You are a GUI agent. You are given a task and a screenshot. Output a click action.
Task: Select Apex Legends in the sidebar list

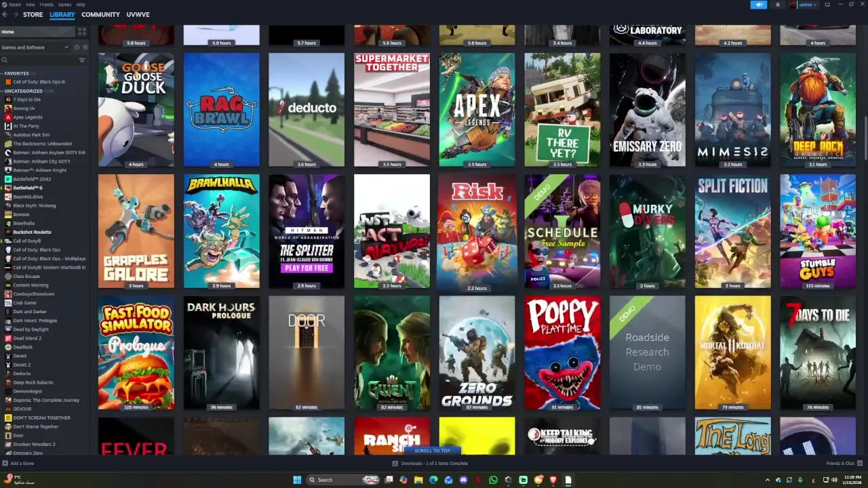pyautogui.click(x=28, y=117)
